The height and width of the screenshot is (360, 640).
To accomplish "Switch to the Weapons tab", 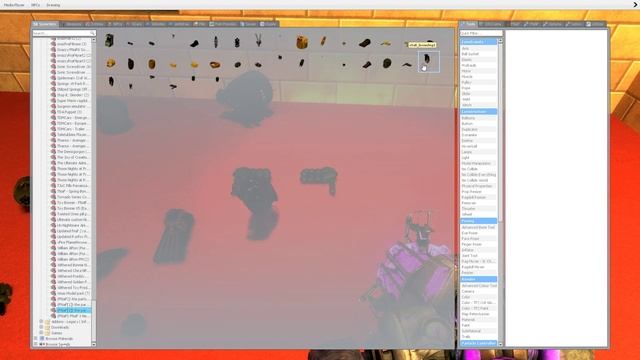I will pos(73,24).
